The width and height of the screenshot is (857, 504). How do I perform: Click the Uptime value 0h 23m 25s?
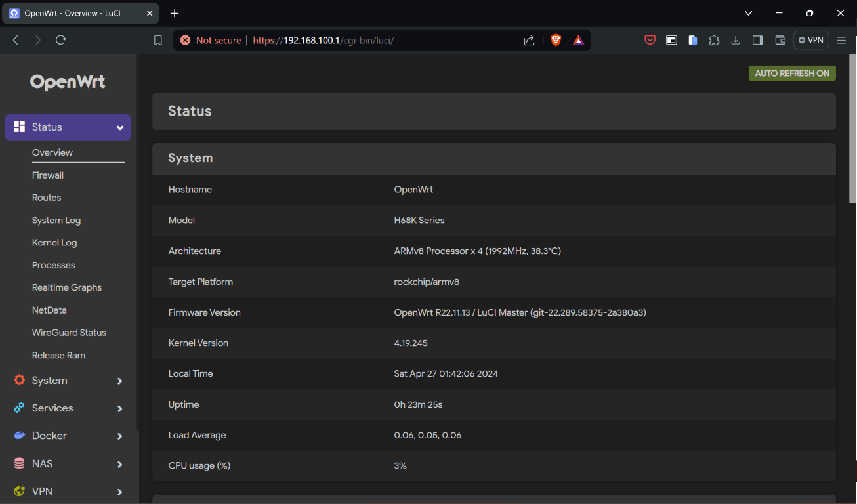pyautogui.click(x=418, y=404)
